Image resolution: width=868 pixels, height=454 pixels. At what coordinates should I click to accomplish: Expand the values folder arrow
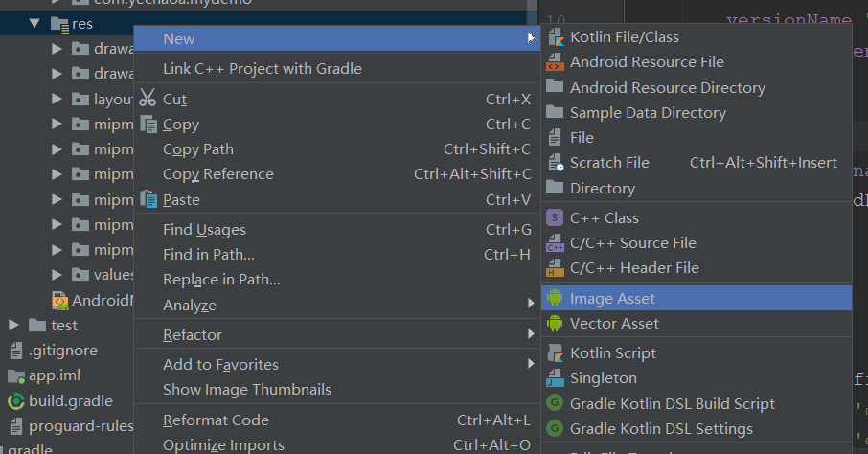click(57, 275)
